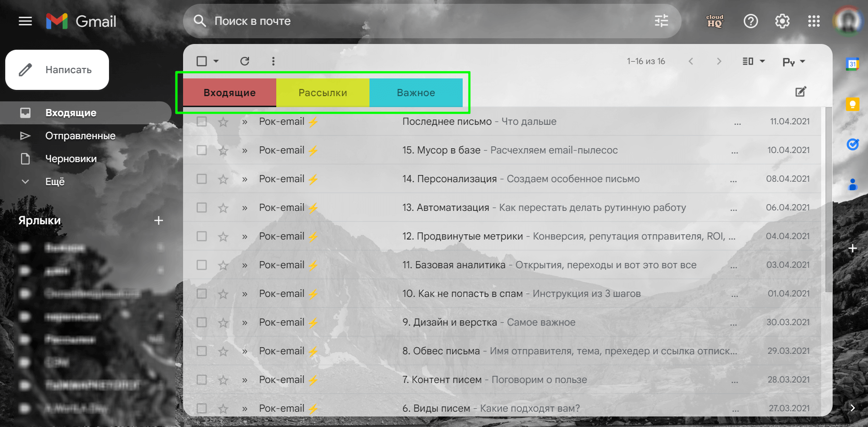Check the '14. Персонализация' email checkbox
This screenshot has height=427, width=868.
[x=202, y=179]
